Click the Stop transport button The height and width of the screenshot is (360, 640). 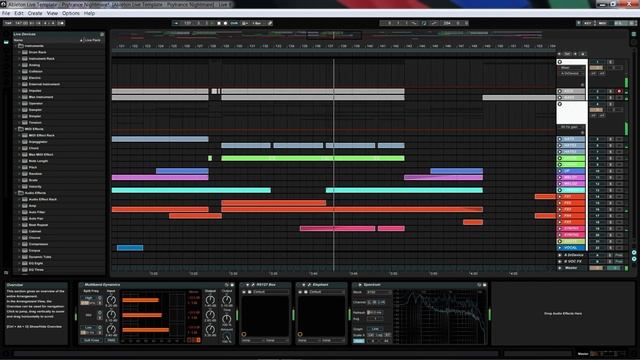[x=219, y=23]
